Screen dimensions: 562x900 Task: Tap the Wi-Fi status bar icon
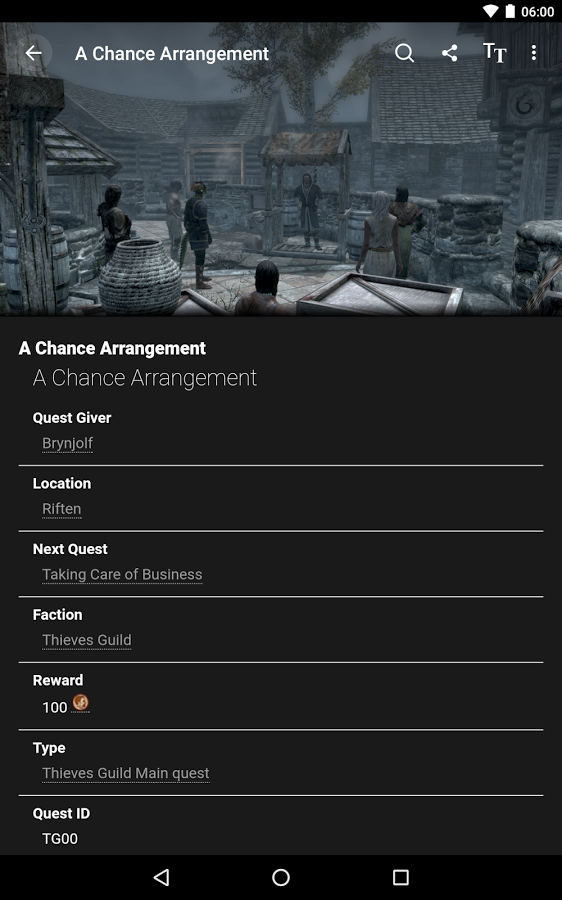pyautogui.click(x=490, y=11)
